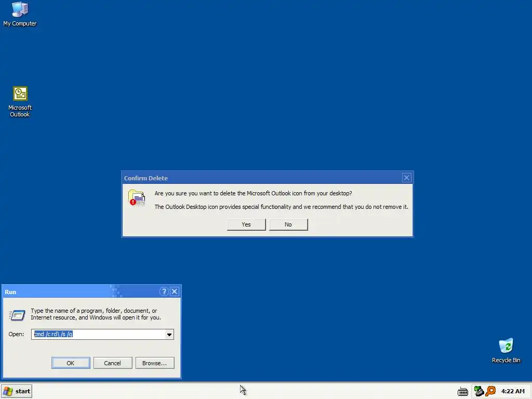Click Browse... in the Run dialog

point(155,363)
